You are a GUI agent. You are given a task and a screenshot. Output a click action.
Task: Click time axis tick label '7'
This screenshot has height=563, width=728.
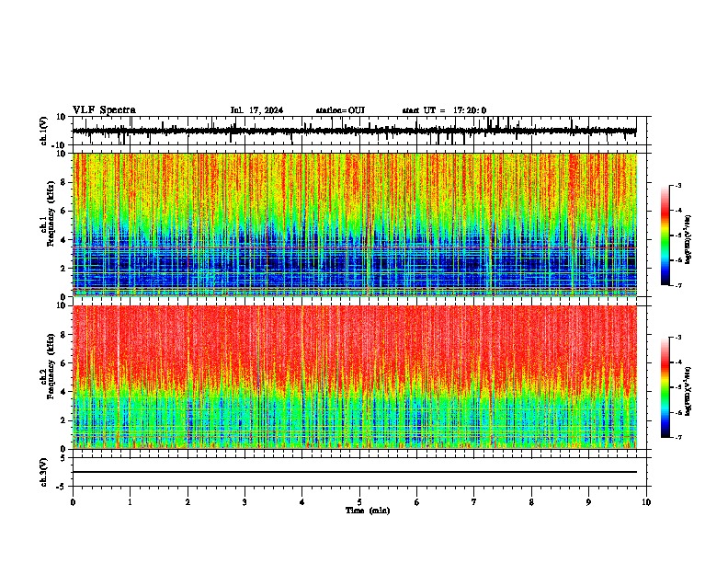474,502
